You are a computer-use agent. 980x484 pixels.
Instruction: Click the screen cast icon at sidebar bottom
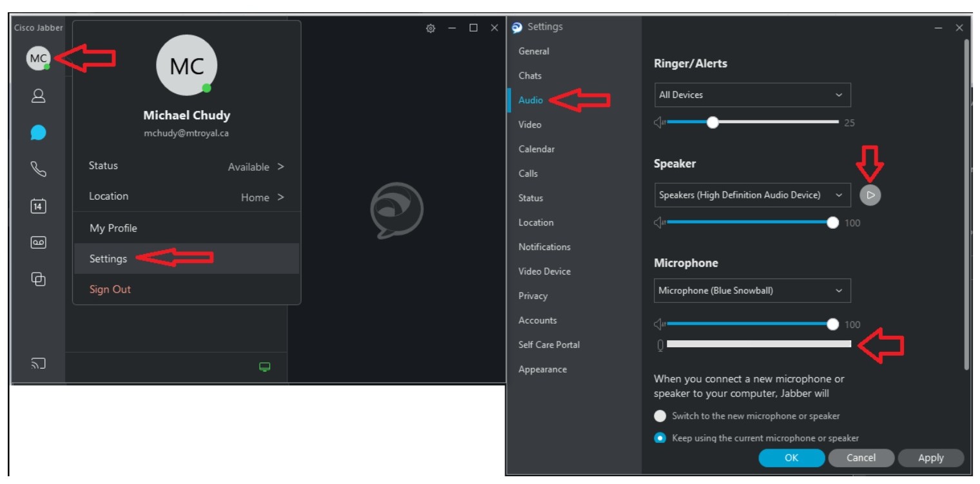pyautogui.click(x=39, y=364)
